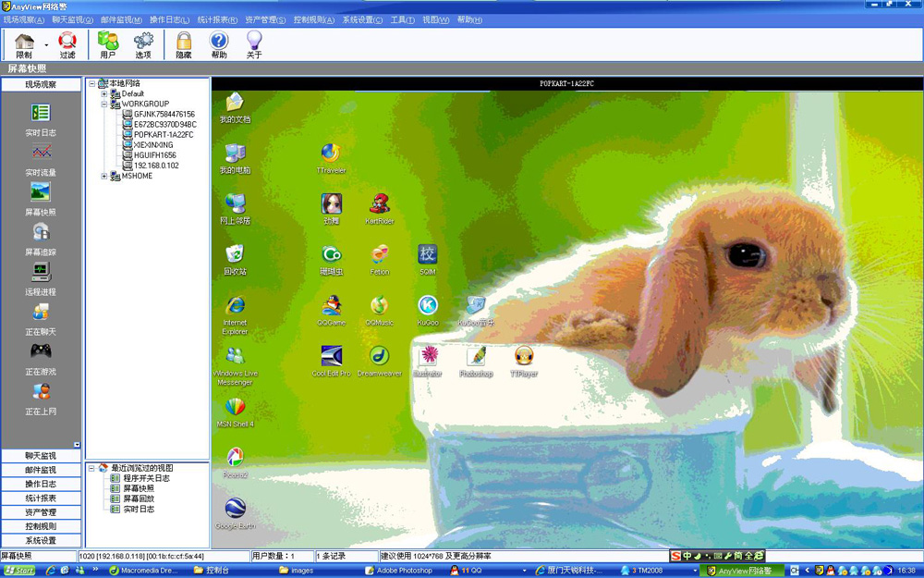Collapse the WORKGROUP tree node

tap(104, 105)
